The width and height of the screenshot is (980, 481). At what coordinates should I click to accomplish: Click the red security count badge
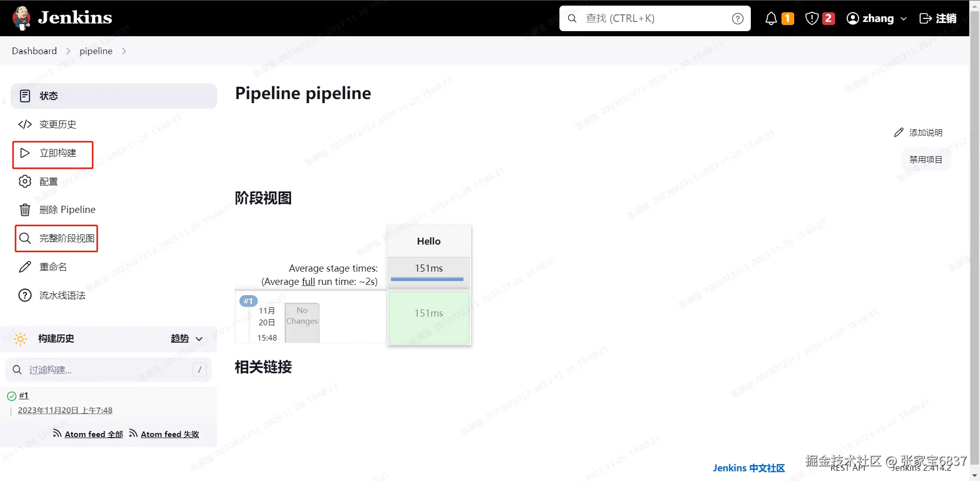point(828,18)
